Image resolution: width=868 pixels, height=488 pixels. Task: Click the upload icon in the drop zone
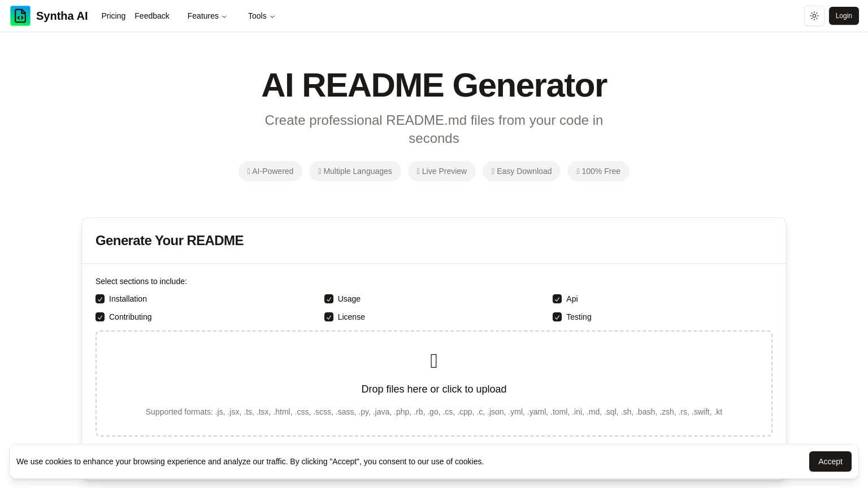click(434, 361)
